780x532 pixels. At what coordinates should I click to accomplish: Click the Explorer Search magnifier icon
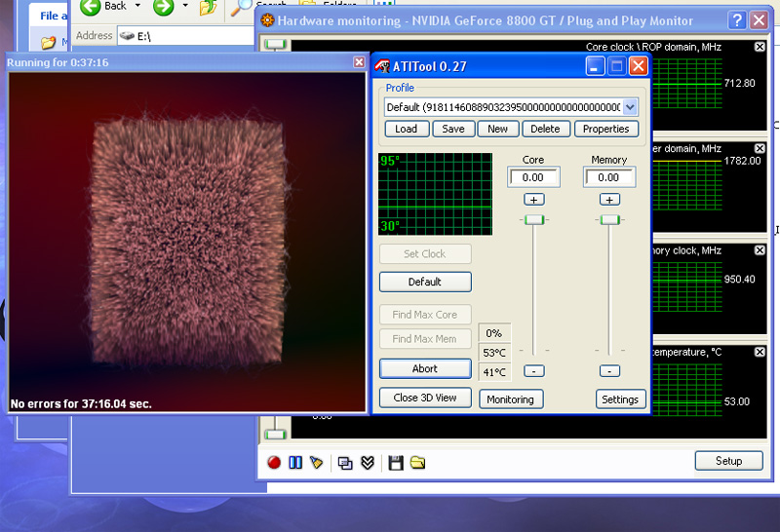[x=242, y=7]
